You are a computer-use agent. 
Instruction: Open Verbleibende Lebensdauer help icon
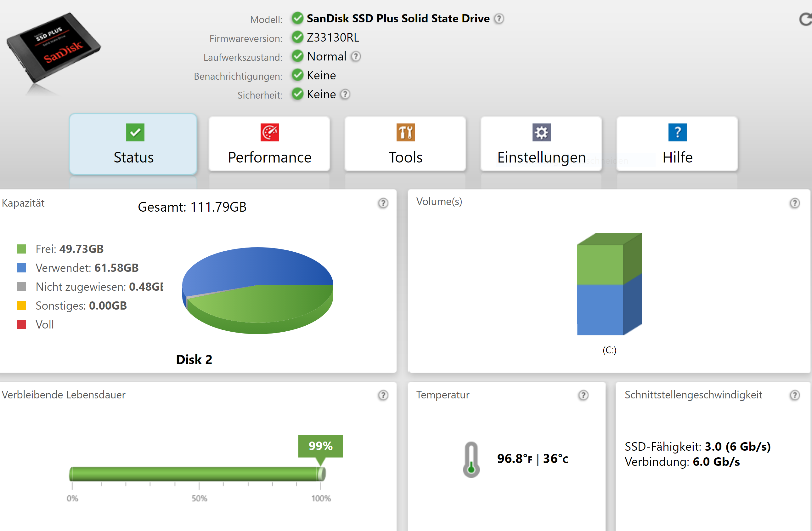click(x=383, y=395)
